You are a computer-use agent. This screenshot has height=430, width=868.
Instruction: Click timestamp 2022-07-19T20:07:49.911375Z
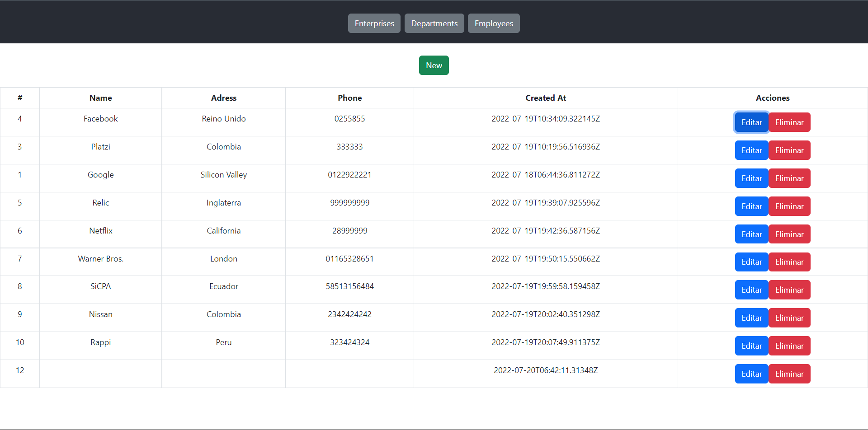tap(546, 342)
